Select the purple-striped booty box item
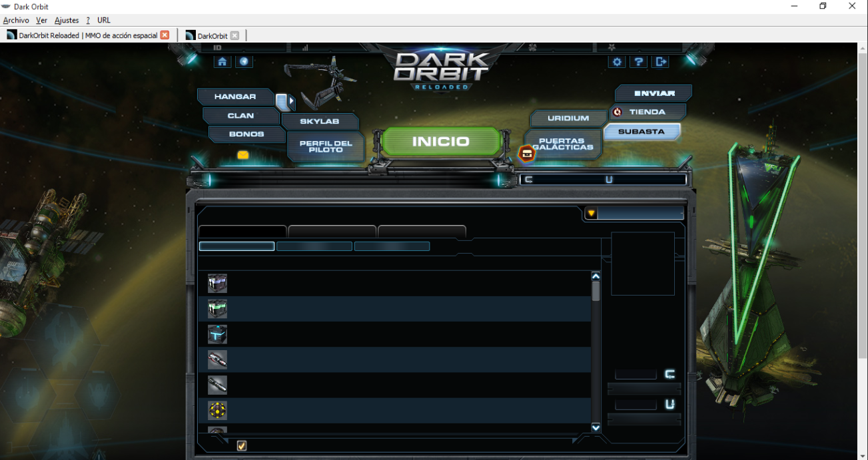 [x=217, y=284]
